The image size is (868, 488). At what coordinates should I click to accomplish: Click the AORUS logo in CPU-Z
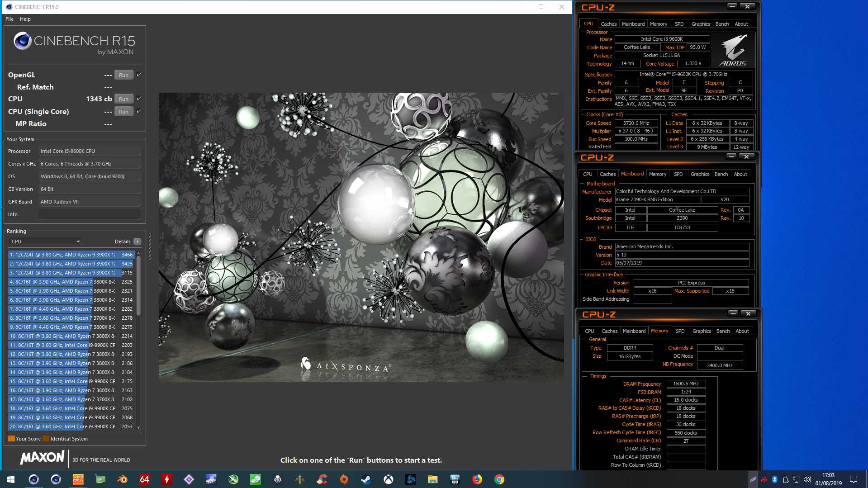[x=733, y=50]
